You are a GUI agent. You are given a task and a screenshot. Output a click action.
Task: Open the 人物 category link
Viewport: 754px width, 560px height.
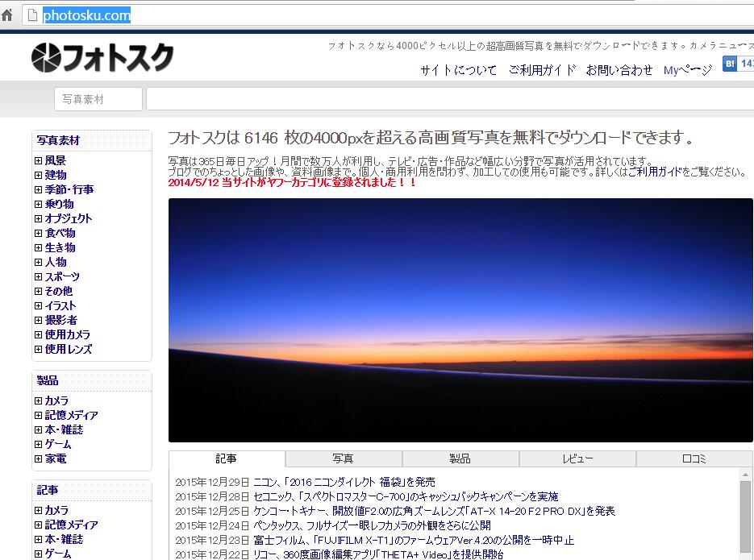[x=56, y=262]
